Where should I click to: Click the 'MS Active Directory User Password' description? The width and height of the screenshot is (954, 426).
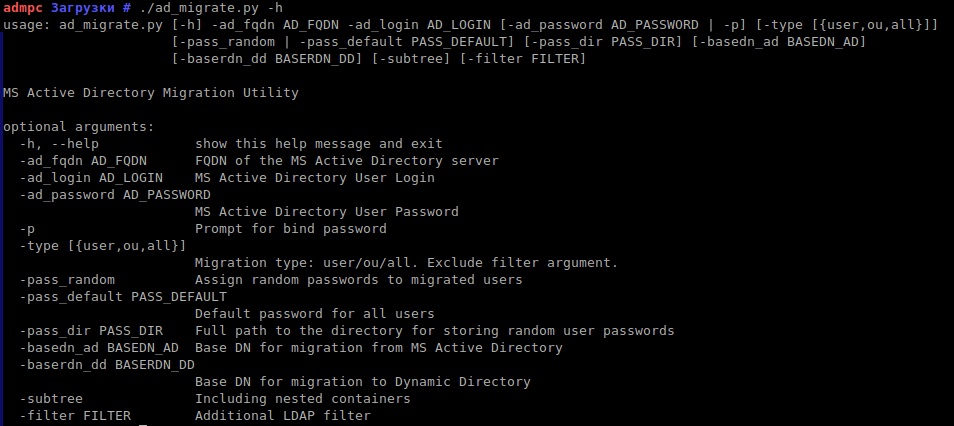pyautogui.click(x=326, y=212)
